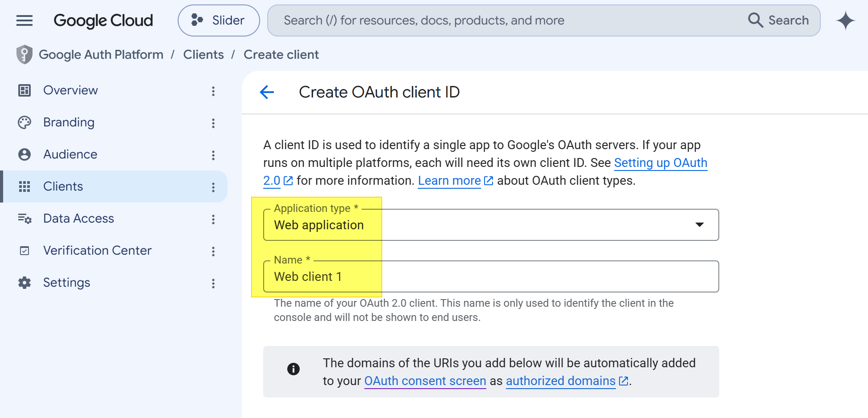Open more options for Data Access

pos(213,219)
